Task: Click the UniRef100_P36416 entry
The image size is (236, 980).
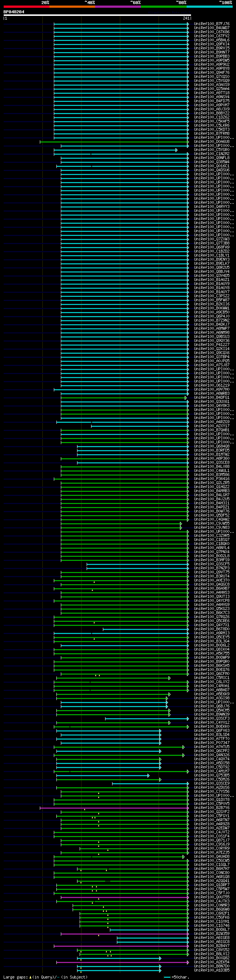Action: [x=212, y=479]
